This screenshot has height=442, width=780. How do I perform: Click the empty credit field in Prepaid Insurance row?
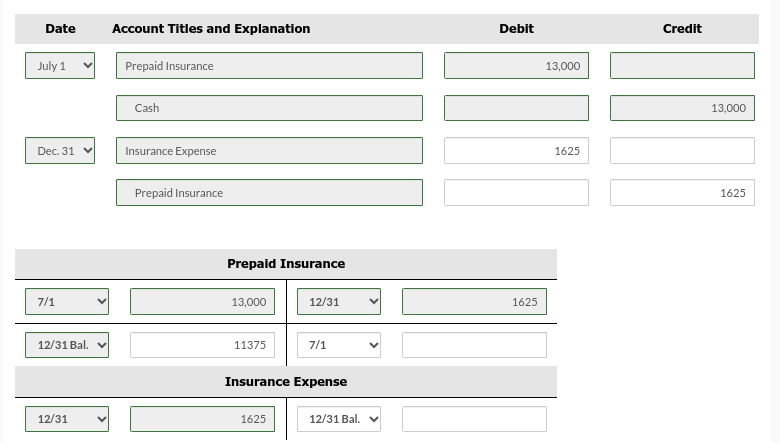point(682,66)
